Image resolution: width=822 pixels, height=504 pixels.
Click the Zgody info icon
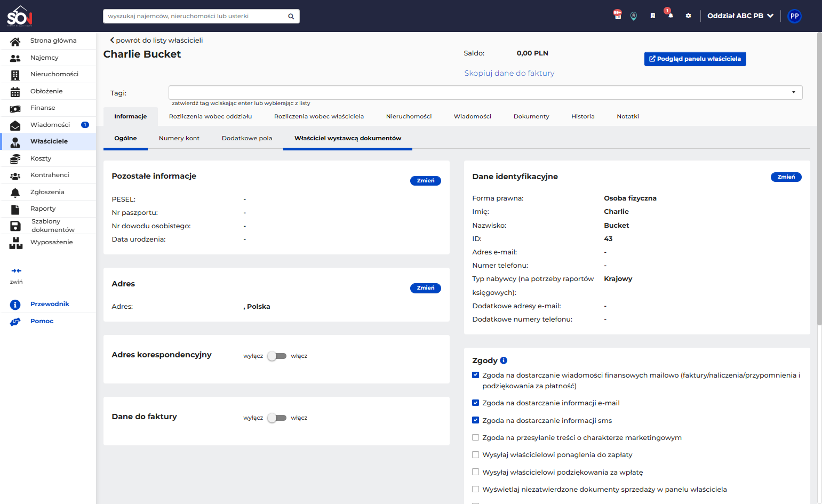point(504,361)
